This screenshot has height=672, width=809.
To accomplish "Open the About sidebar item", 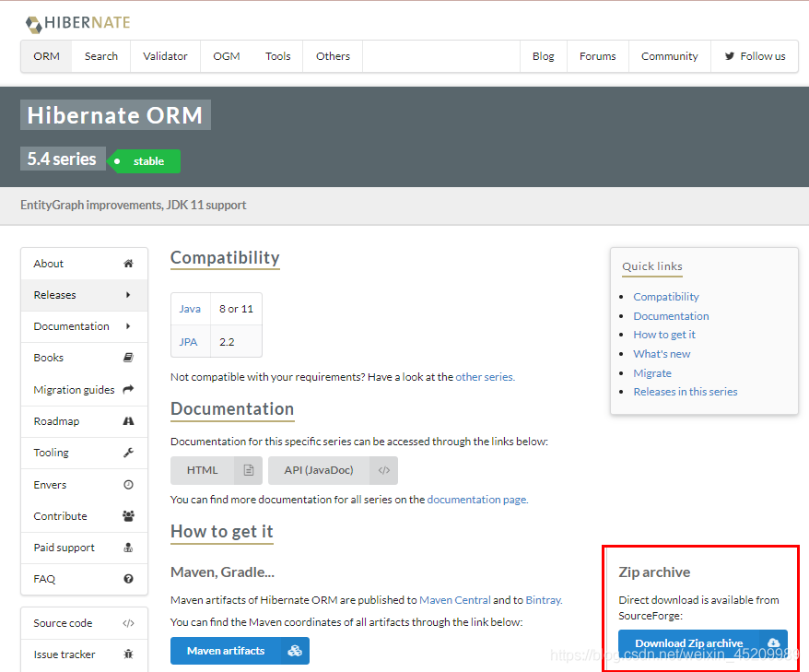I will tap(84, 264).
